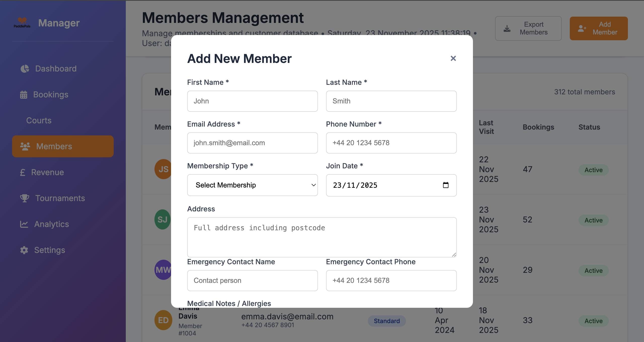Click the Standard membership badge
Image resolution: width=644 pixels, height=342 pixels.
pos(387,321)
